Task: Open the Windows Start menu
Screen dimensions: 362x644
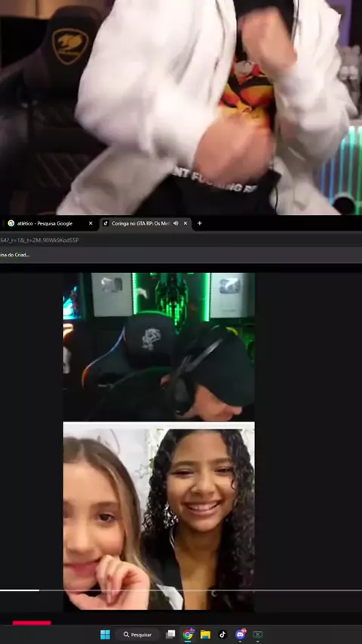Action: (x=105, y=634)
